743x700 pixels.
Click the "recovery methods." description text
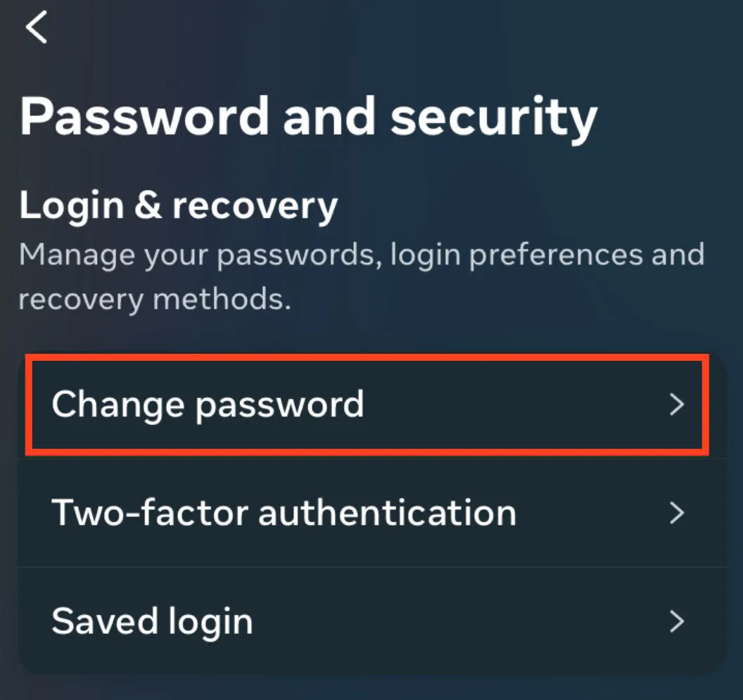(x=155, y=300)
